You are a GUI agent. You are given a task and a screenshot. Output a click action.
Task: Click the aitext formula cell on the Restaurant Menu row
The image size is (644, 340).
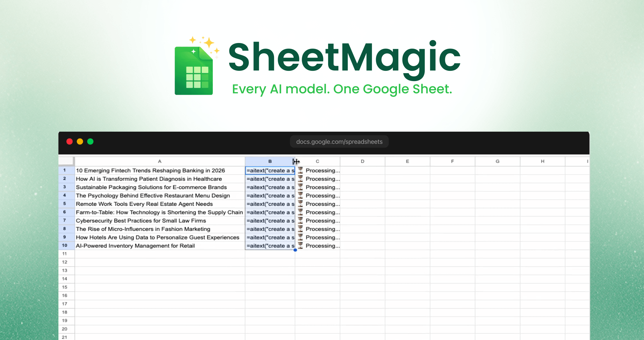tap(269, 195)
